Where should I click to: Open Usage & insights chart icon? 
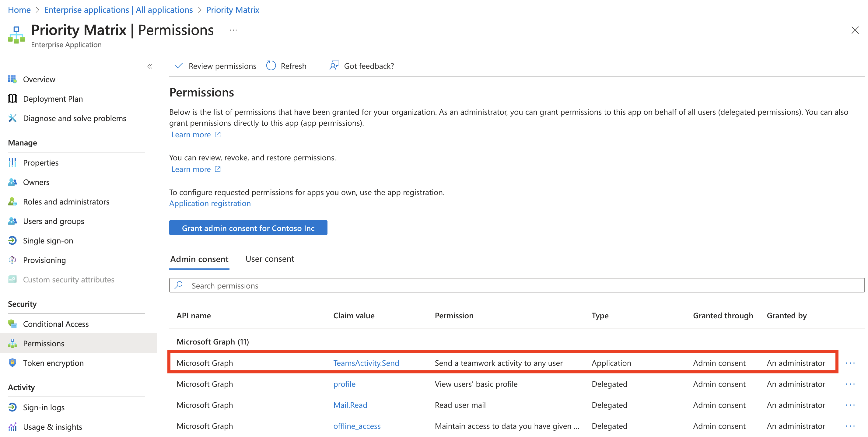click(12, 427)
